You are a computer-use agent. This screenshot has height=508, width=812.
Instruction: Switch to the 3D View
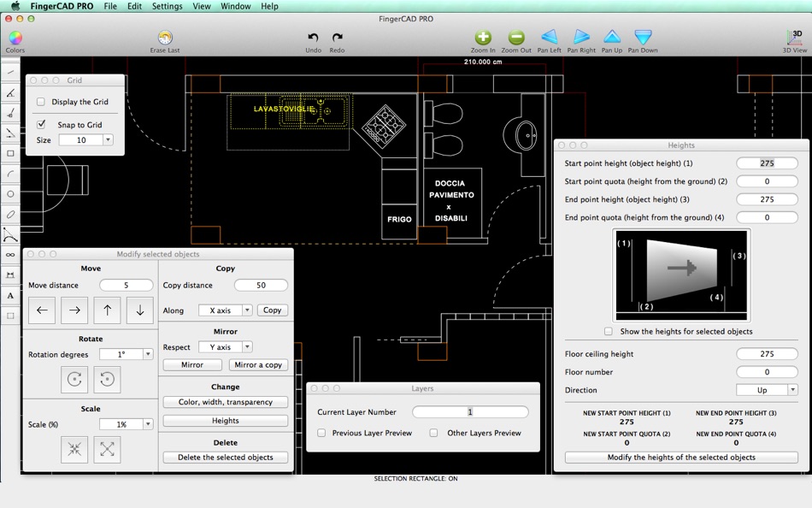[794, 38]
